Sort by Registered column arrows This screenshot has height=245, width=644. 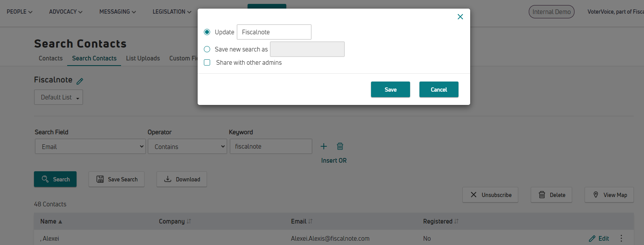coord(456,221)
